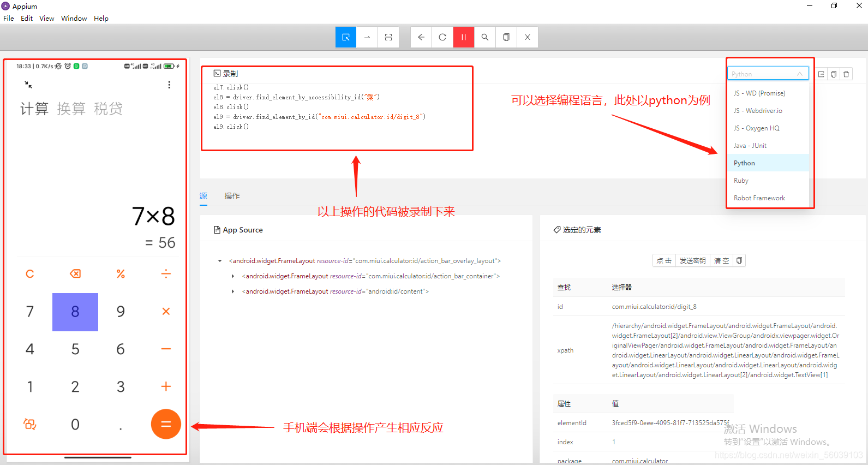
Task: Activate the Select Elements tool
Action: (345, 37)
